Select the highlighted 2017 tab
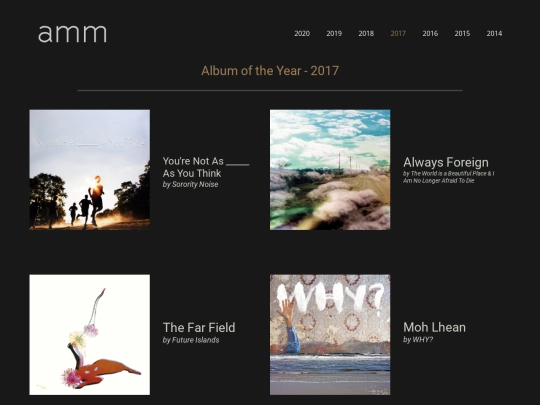The width and height of the screenshot is (540, 405). coord(398,33)
